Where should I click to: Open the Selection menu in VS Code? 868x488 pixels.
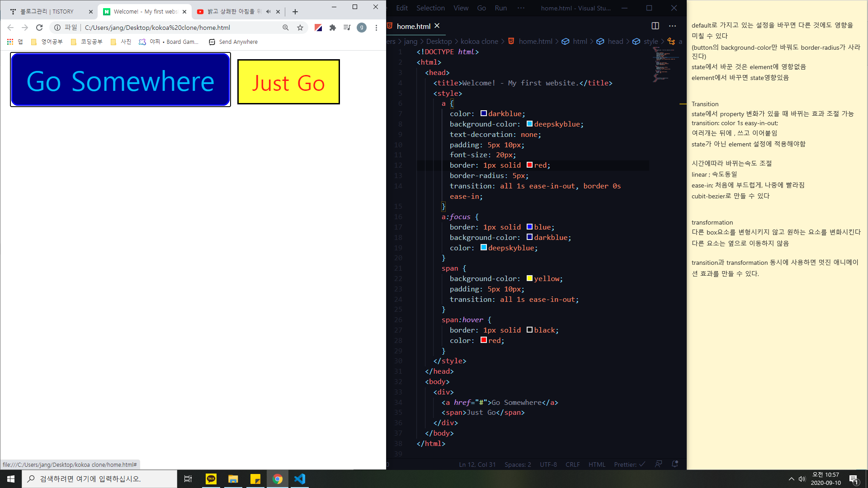point(430,8)
